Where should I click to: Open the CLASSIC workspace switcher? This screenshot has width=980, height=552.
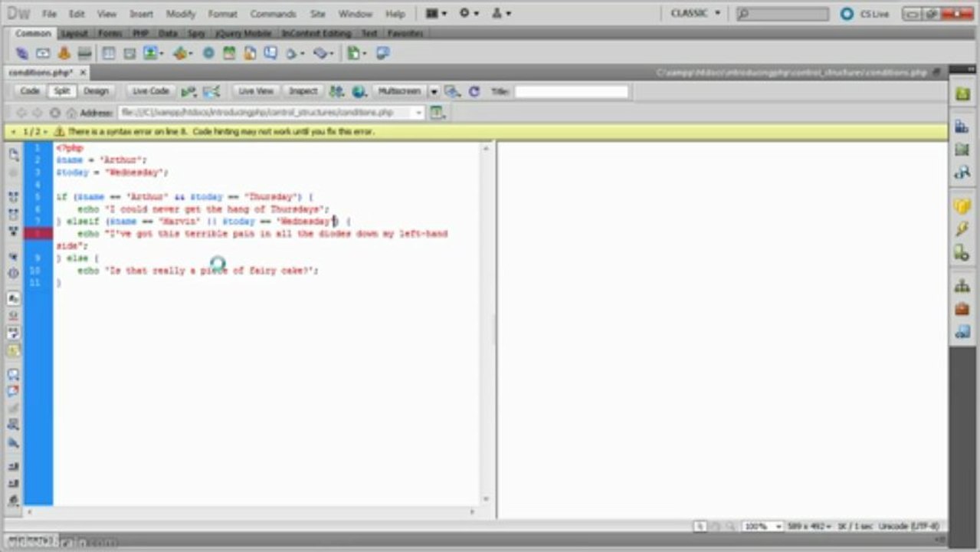696,14
